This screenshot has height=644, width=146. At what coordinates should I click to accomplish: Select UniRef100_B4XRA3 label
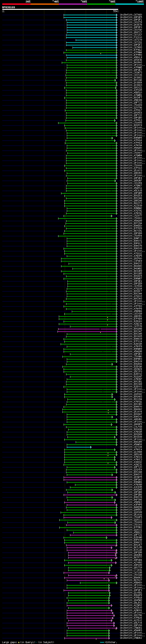pos(131,63)
